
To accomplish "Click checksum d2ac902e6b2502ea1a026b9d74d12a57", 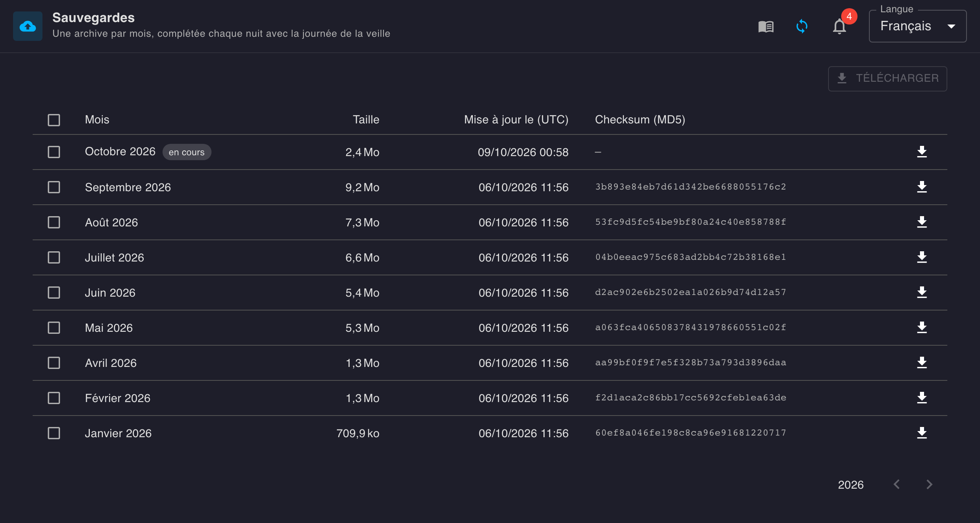I will click(690, 293).
